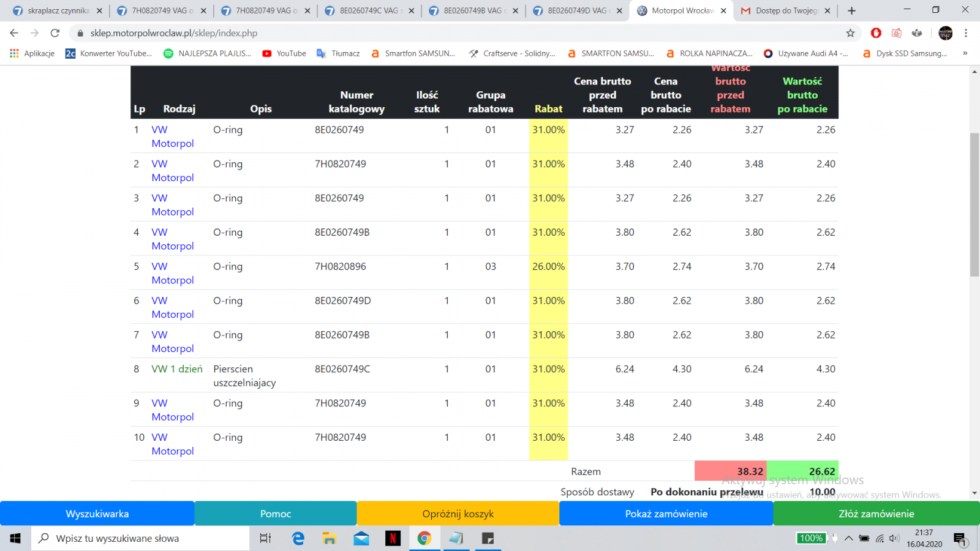Viewport: 980px width, 551px height.
Task: Click Wyszukiwarka button
Action: pos(97,514)
